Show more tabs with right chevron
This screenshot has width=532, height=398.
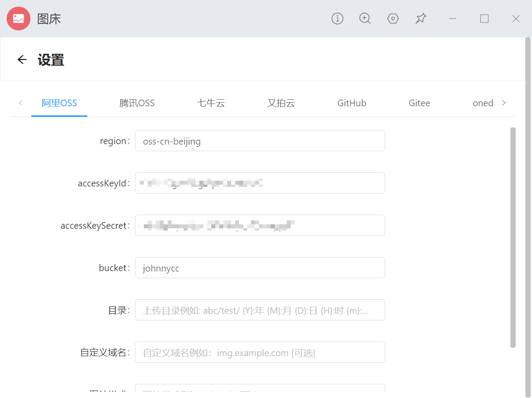[504, 103]
